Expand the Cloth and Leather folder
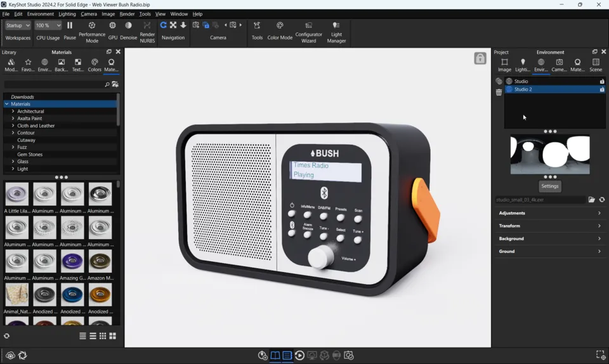The width and height of the screenshot is (609, 364). click(x=13, y=126)
